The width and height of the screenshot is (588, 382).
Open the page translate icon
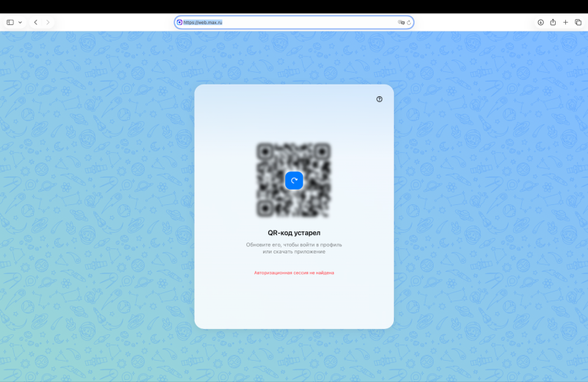[x=401, y=23]
